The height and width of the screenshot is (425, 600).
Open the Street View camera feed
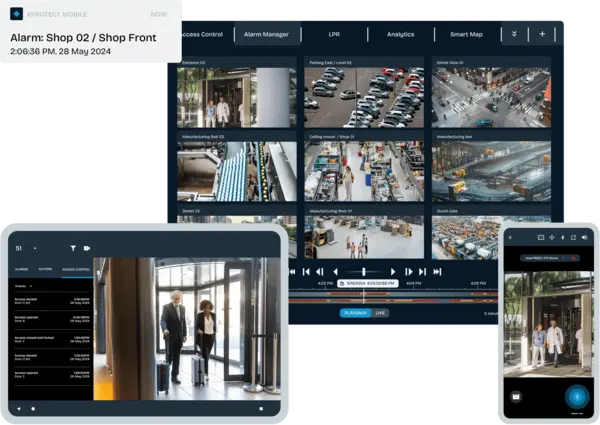(x=491, y=98)
